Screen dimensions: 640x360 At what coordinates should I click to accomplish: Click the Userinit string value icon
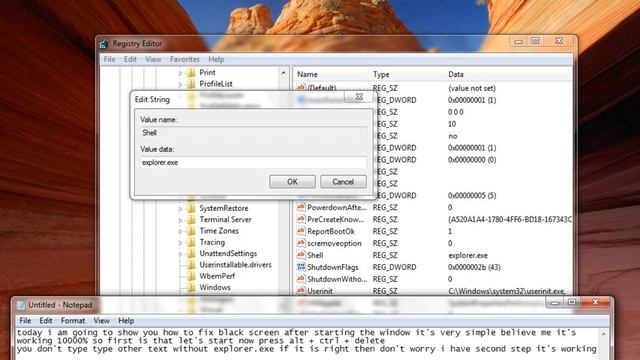click(x=301, y=291)
